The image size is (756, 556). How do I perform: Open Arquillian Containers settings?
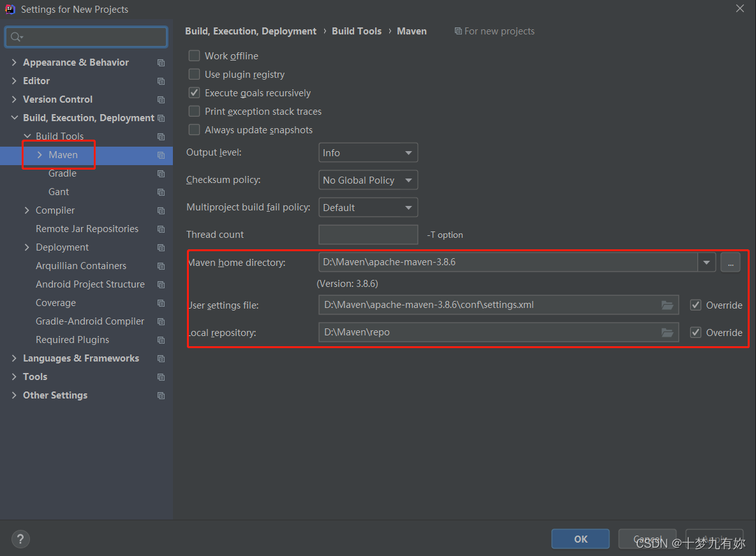(x=81, y=266)
